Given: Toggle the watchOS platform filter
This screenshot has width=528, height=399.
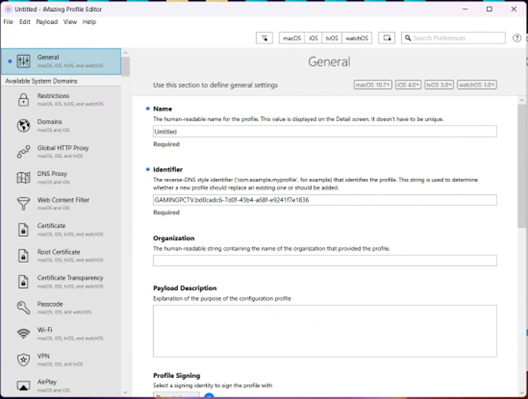Looking at the screenshot, I should point(357,38).
